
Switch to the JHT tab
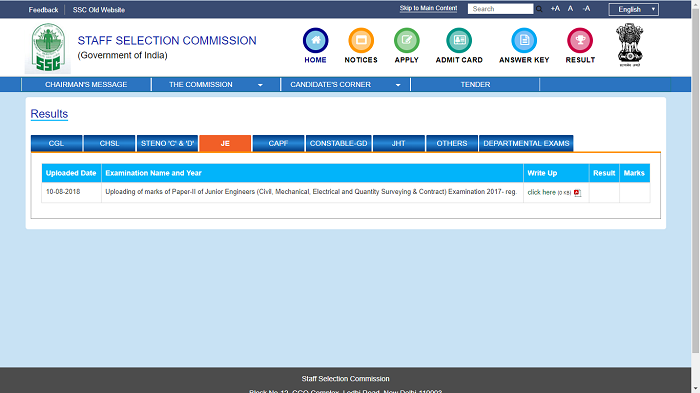tap(399, 143)
